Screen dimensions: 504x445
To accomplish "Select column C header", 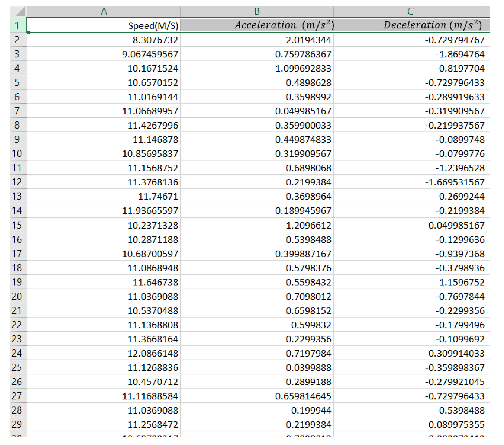I will 410,12.
